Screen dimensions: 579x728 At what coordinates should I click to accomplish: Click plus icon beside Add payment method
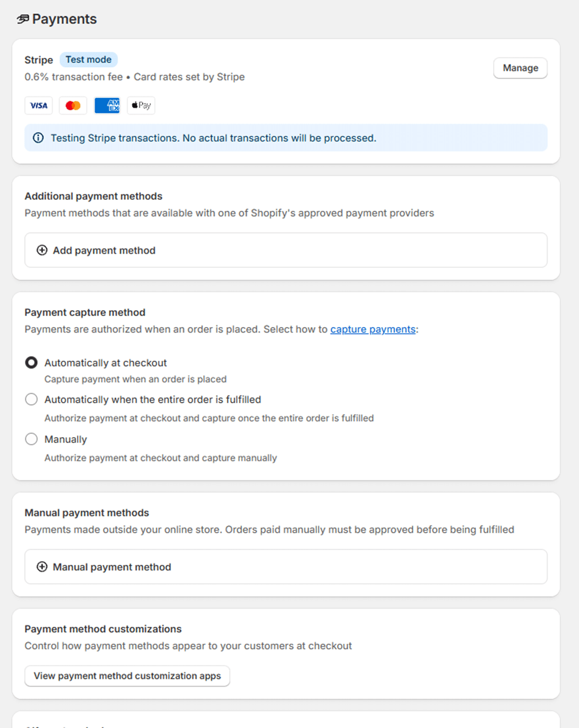tap(42, 250)
